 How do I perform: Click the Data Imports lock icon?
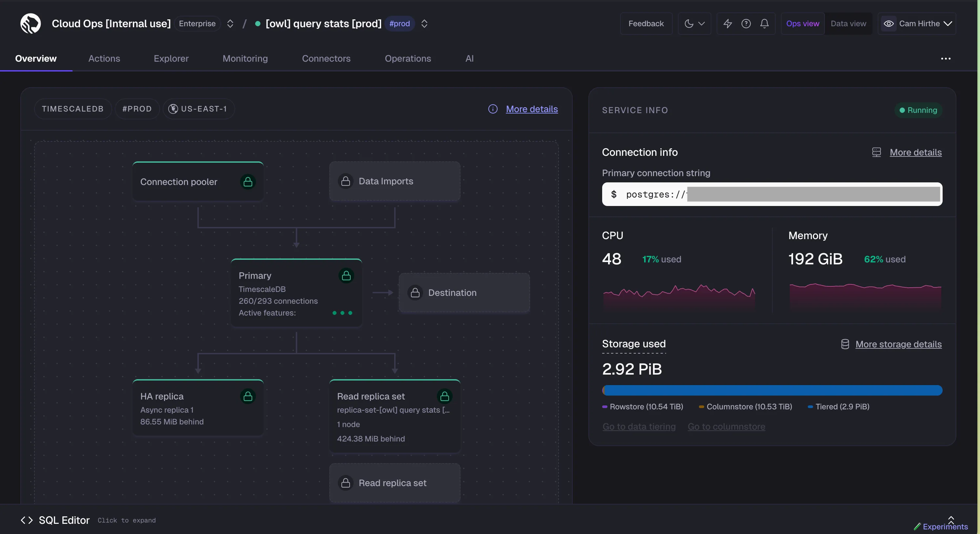pyautogui.click(x=345, y=181)
